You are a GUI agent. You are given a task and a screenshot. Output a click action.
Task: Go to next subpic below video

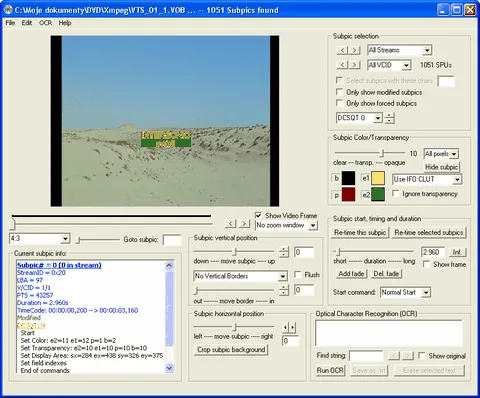tap(244, 224)
